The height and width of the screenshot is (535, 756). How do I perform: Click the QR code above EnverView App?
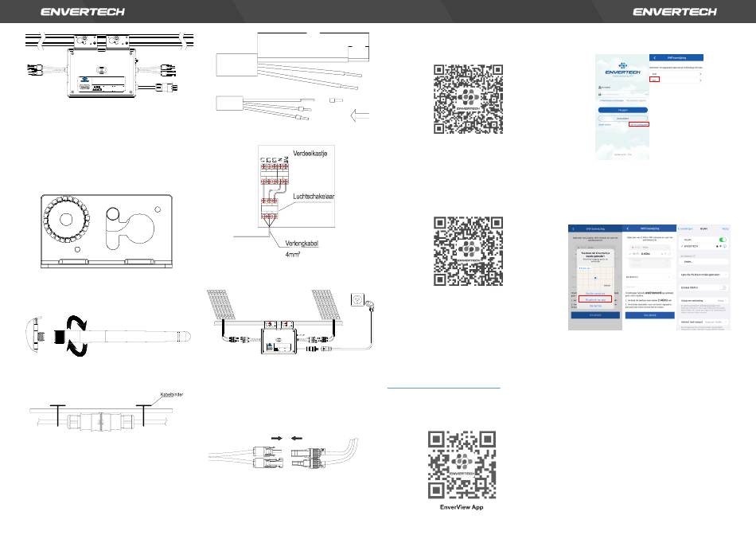click(462, 465)
